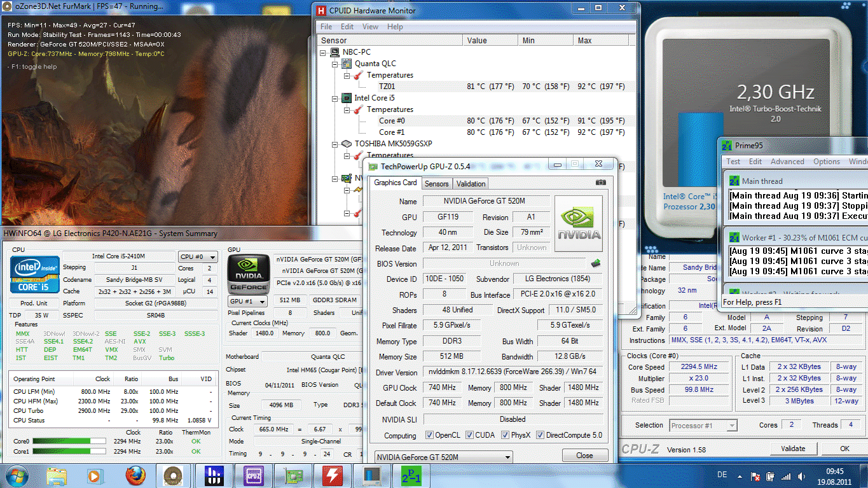Viewport: 868px width, 488px height.
Task: Toggle the OpenCL checkbox in GPU-Z
Action: pyautogui.click(x=429, y=435)
